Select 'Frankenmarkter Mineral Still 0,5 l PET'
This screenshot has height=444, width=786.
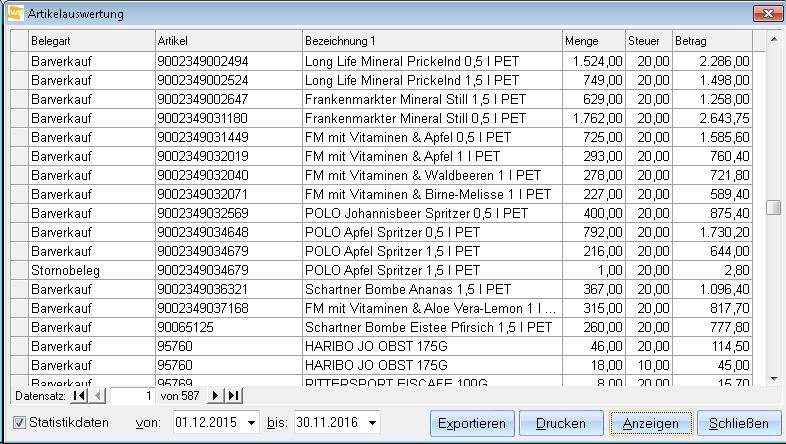coord(416,118)
